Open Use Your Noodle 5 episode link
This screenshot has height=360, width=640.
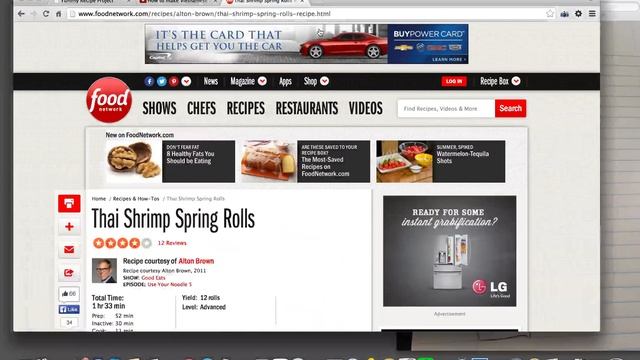pos(170,284)
